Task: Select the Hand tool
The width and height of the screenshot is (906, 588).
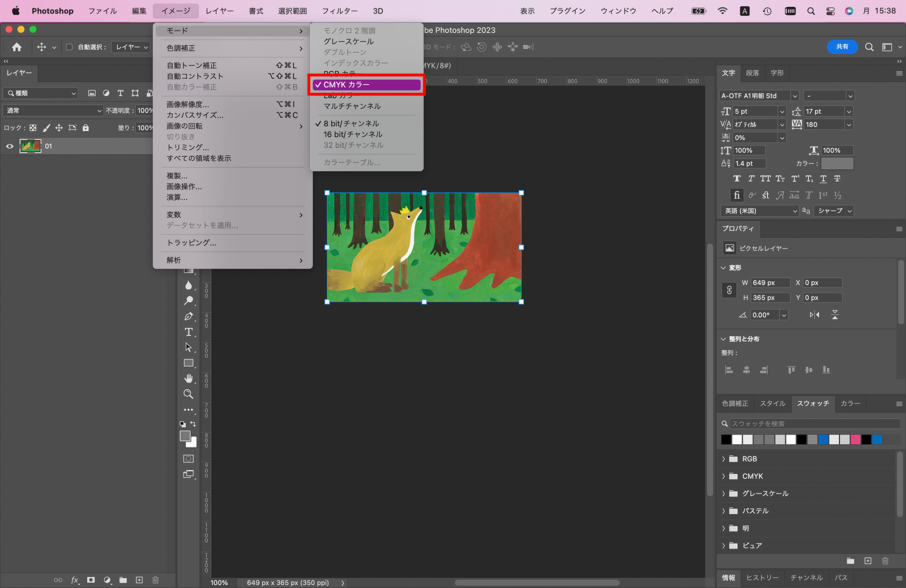Action: 189,379
